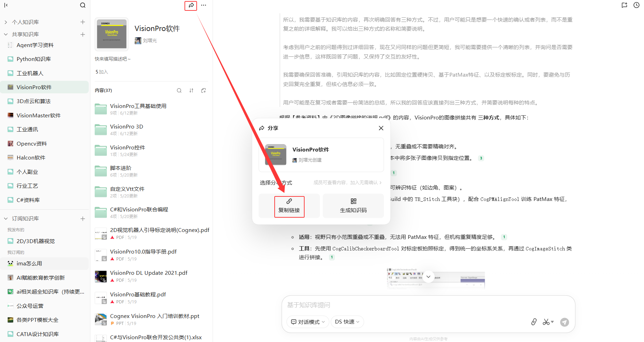Open VisionPro 3D folder
Screen dimensions: 644x342
pyautogui.click(x=152, y=130)
